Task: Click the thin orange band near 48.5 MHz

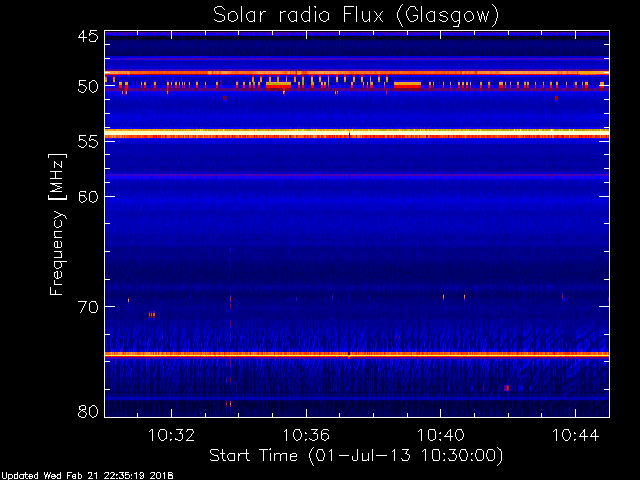Action: [357, 73]
